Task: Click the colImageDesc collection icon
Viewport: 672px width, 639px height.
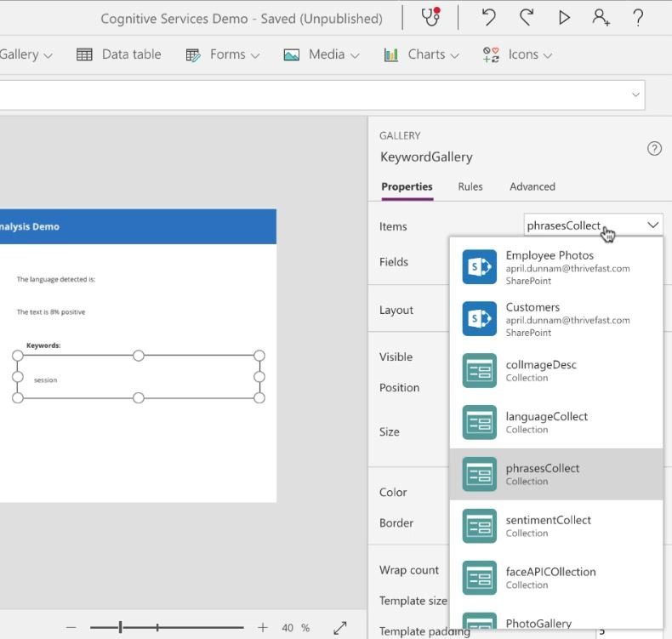Action: (x=479, y=371)
